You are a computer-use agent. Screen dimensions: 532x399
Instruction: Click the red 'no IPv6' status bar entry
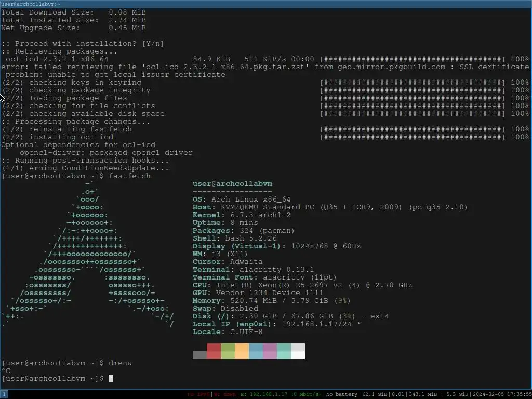[199, 394]
